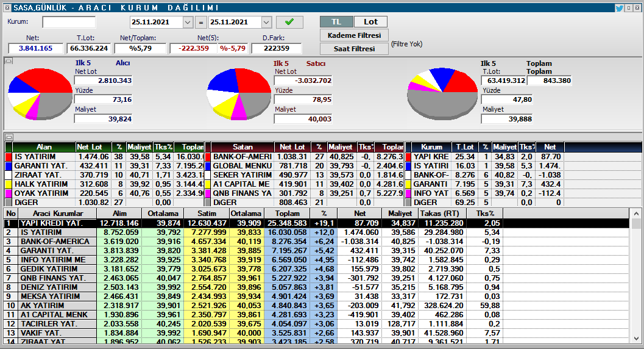This screenshot has width=644, height=349.
Task: Open the Saat Filtresi filter
Action: [354, 49]
